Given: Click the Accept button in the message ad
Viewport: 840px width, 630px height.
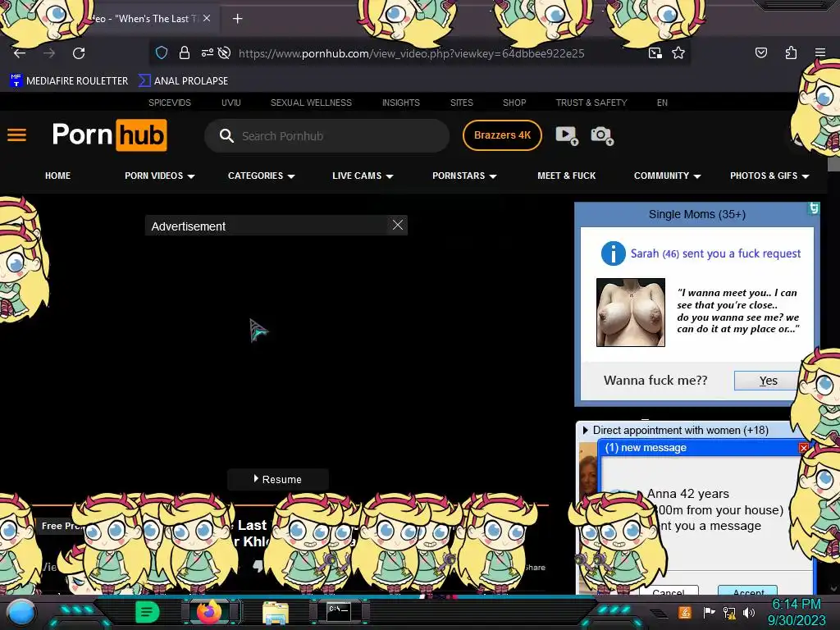Looking at the screenshot, I should point(748,591).
